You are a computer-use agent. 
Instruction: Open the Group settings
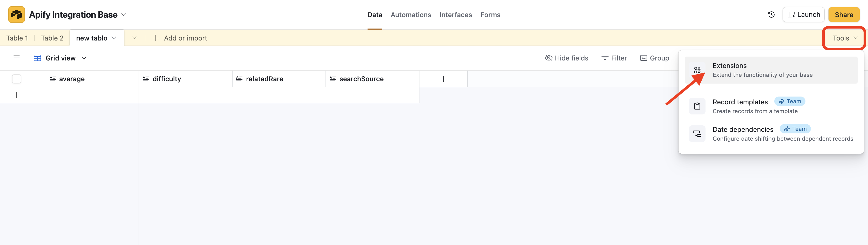point(654,58)
